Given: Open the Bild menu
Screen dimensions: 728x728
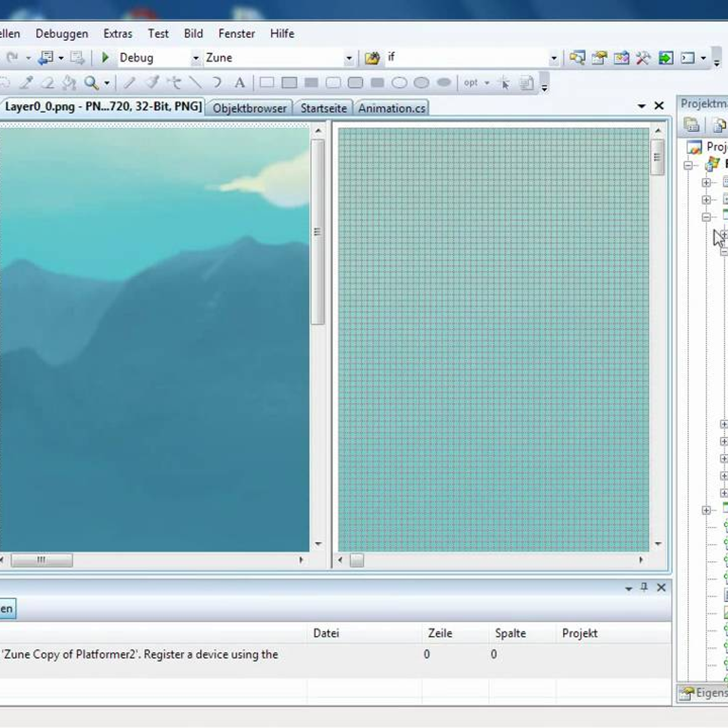Looking at the screenshot, I should point(193,34).
